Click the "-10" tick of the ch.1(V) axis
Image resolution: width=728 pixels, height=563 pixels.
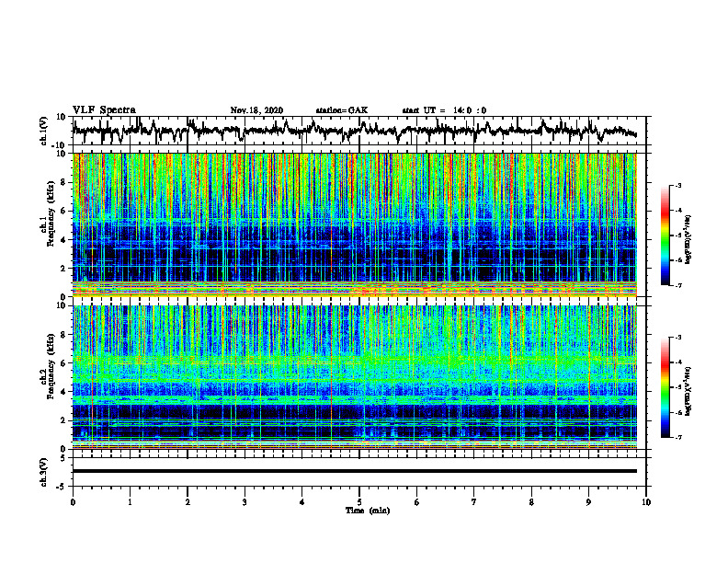[60, 145]
